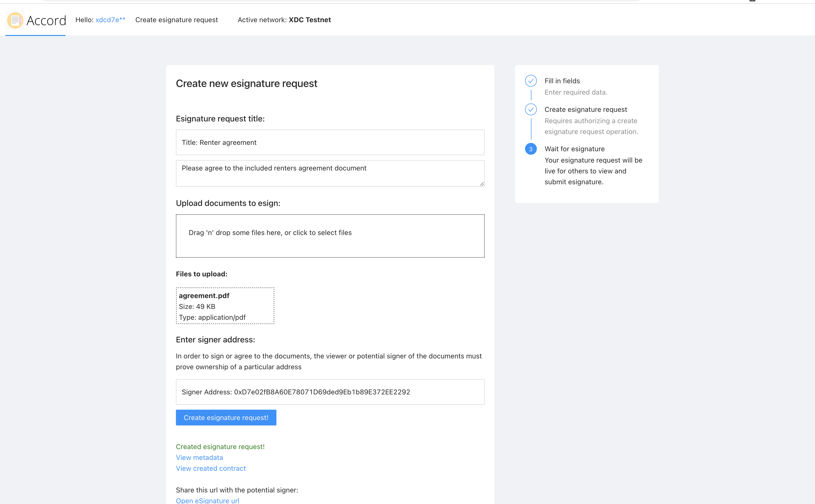Click the Fill in fields step title
The width and height of the screenshot is (815, 504).
pos(562,81)
